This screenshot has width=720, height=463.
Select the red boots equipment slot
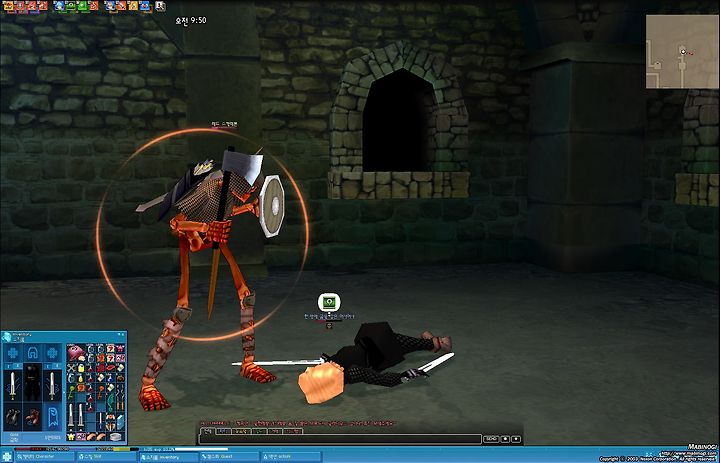click(x=33, y=417)
